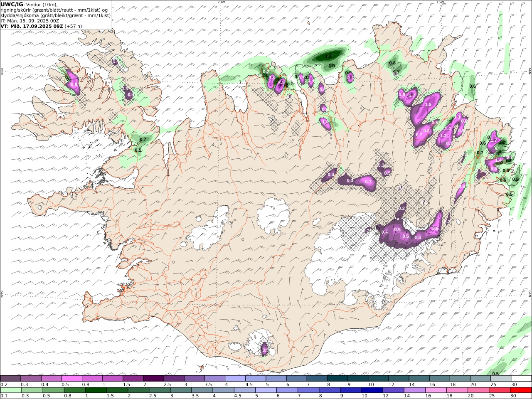Click the dark teal 8–9 snow scale swatch
This screenshot has width=532, height=399.
337,379
